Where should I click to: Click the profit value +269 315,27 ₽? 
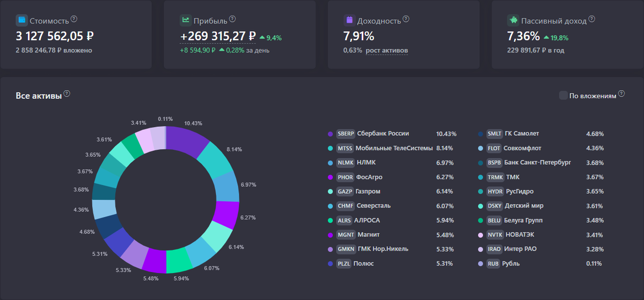(x=217, y=36)
